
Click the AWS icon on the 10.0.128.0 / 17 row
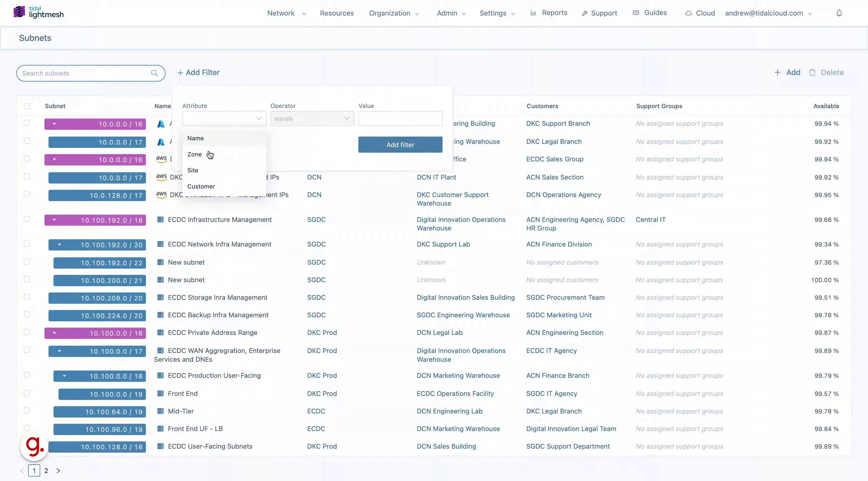pos(161,195)
